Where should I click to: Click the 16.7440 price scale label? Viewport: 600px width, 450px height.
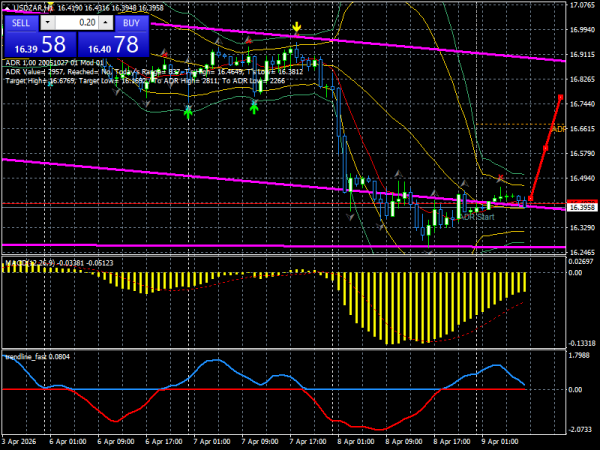tap(582, 104)
